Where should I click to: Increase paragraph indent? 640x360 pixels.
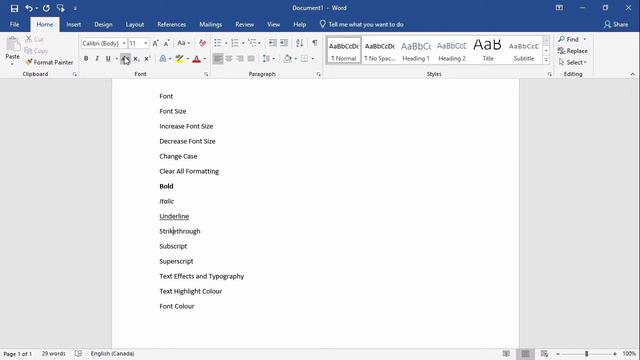[284, 43]
